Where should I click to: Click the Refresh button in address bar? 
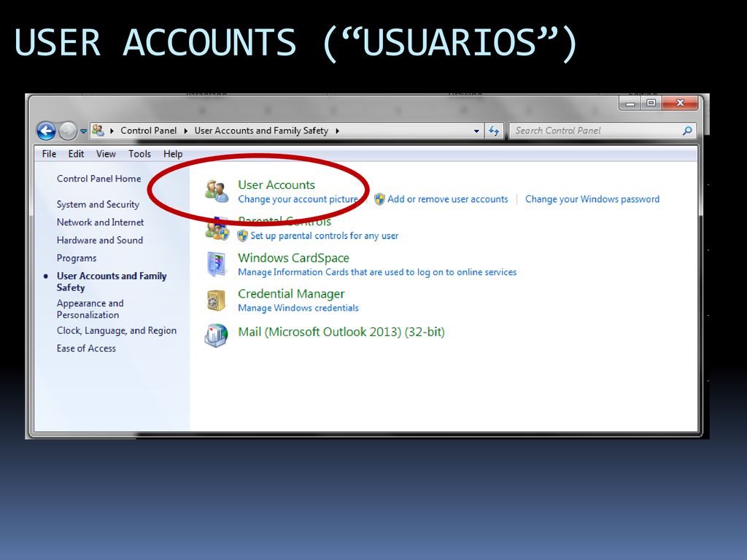tap(494, 131)
